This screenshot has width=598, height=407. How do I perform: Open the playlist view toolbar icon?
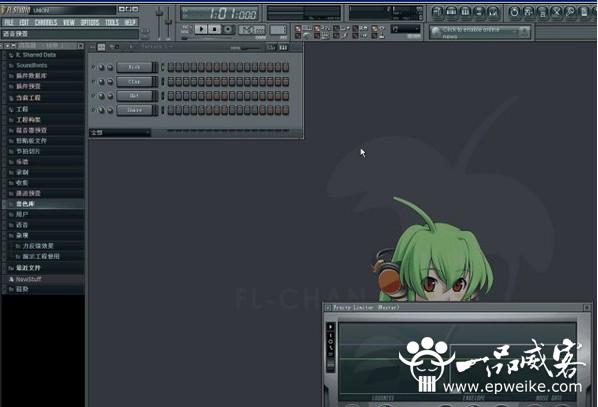tap(437, 12)
